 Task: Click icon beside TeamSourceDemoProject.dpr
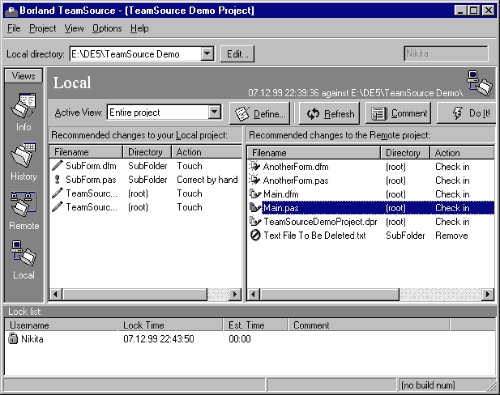[x=255, y=221]
